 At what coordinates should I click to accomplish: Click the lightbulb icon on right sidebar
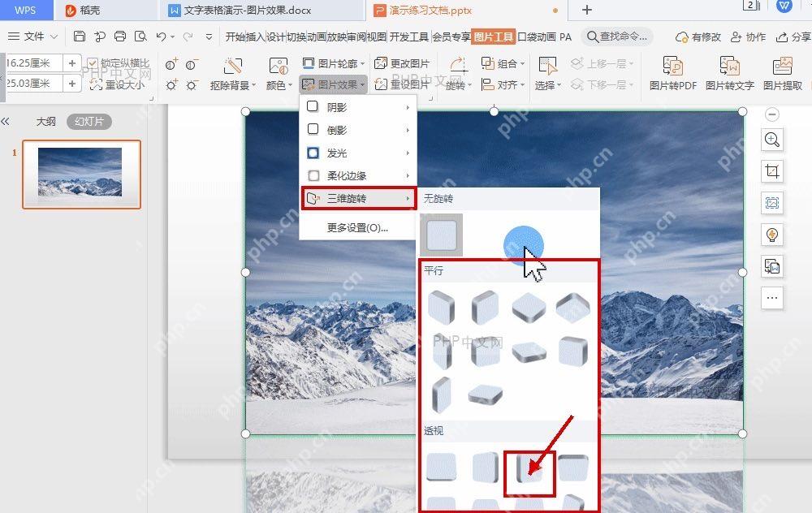(x=771, y=235)
